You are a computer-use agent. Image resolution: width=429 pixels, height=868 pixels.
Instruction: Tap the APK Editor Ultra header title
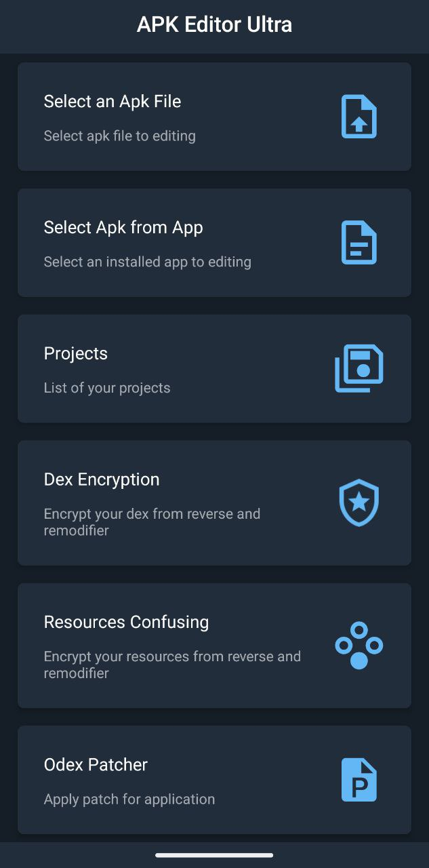[x=214, y=25]
